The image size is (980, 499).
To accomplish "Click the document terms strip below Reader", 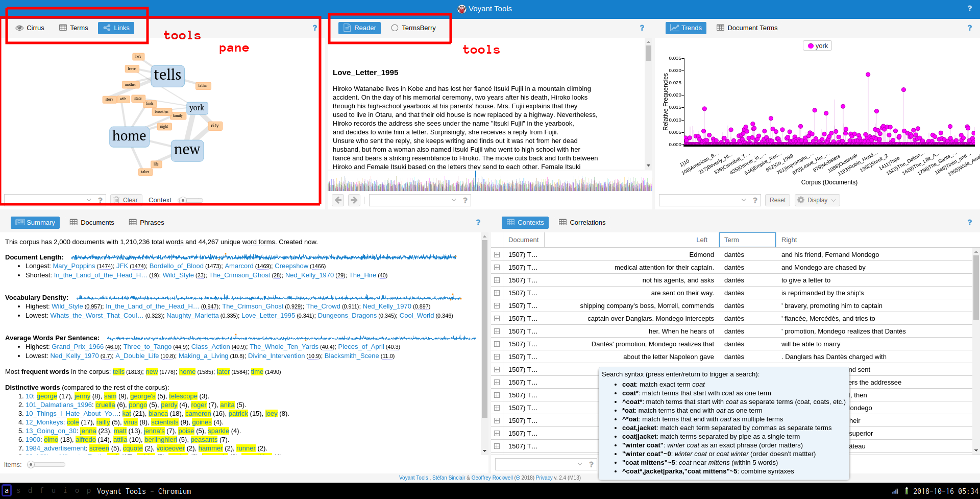I will [x=489, y=181].
